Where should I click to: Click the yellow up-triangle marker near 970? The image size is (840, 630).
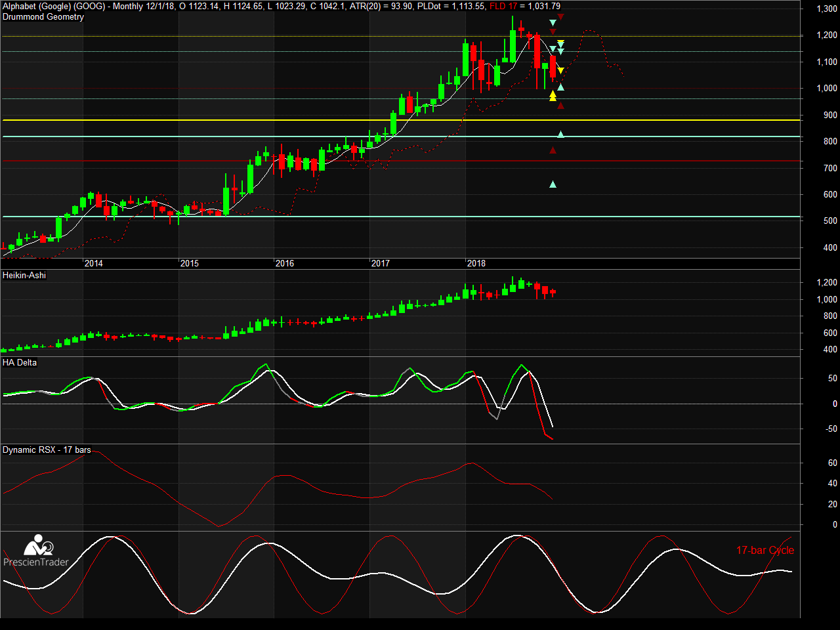click(553, 96)
